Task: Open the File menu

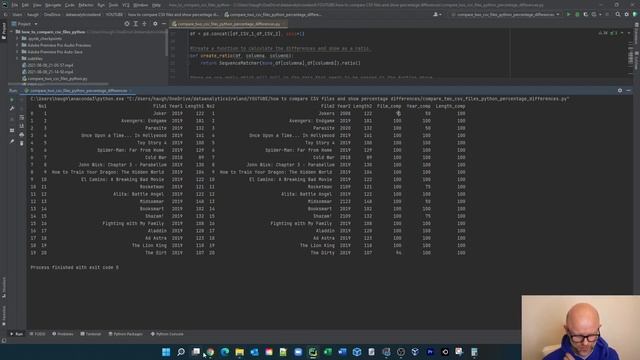Action: (x=15, y=5)
